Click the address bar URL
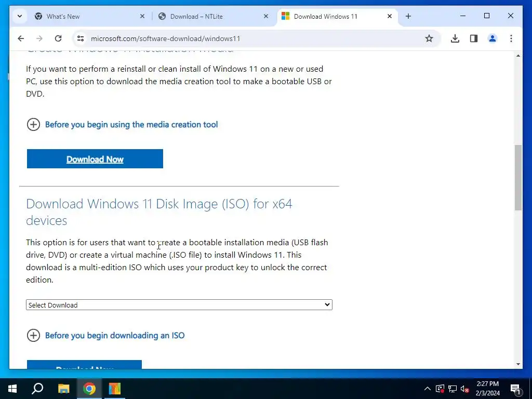The height and width of the screenshot is (399, 532). [x=165, y=38]
